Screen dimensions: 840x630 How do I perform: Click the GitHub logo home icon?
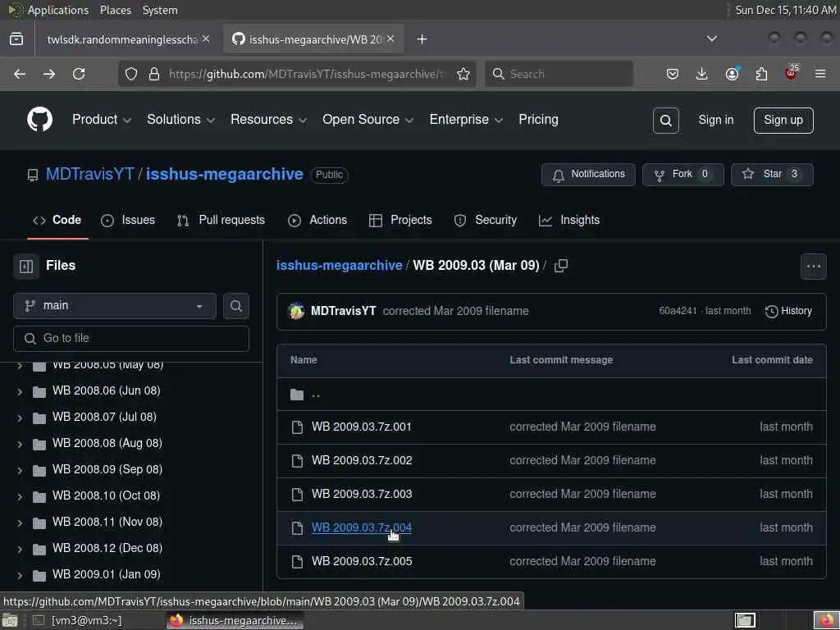pos(39,119)
